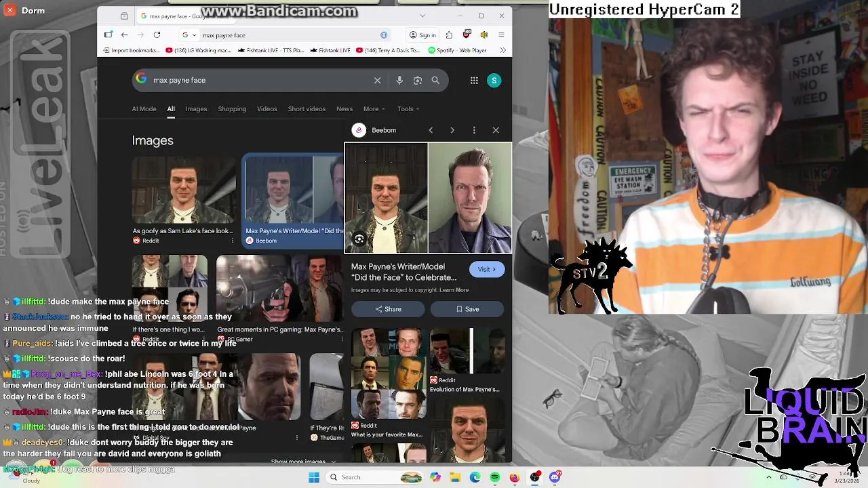Expand the Tools dropdown
Viewport: 868px width, 488px height.
click(x=408, y=108)
